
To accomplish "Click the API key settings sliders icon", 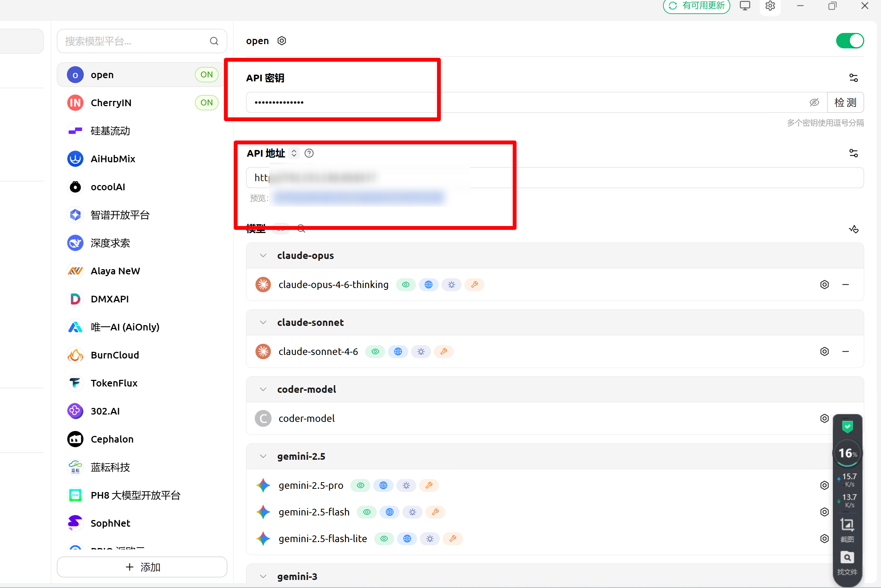I will [x=853, y=78].
